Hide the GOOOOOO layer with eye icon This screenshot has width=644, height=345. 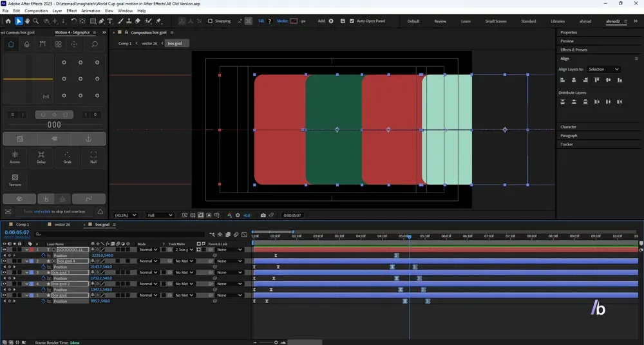[5, 249]
